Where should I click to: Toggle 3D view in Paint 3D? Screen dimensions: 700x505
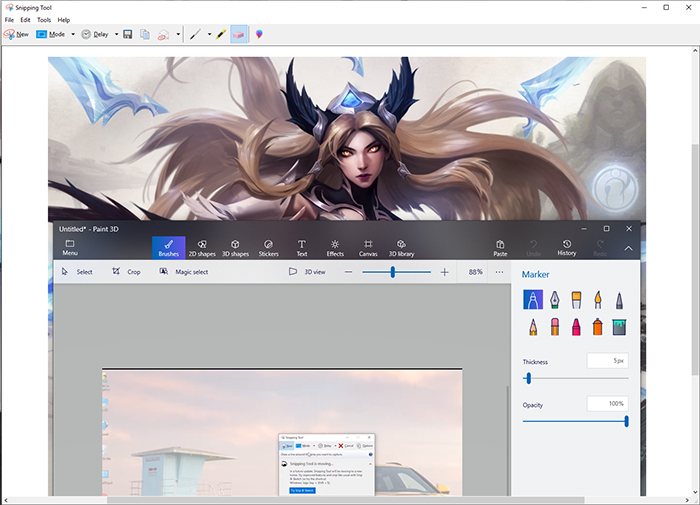pos(307,271)
